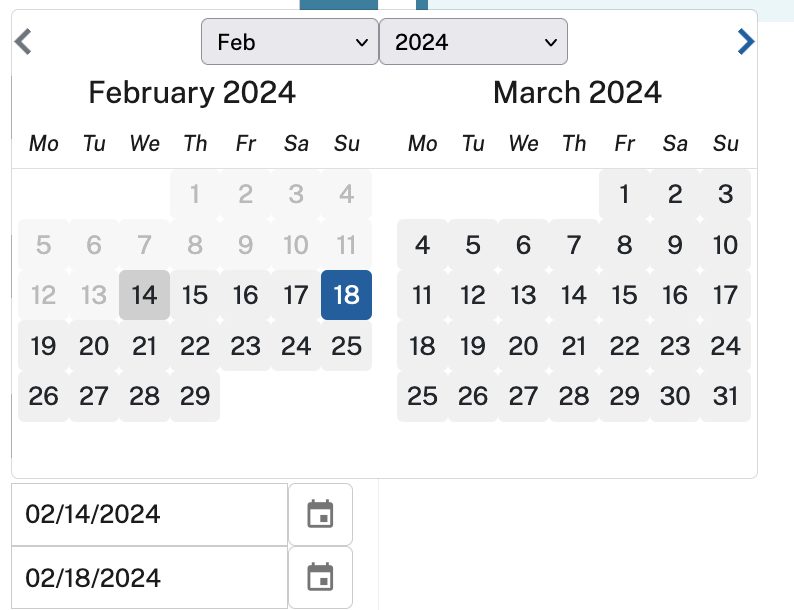
Task: Click the 02/14/2024 start date field
Action: point(149,514)
